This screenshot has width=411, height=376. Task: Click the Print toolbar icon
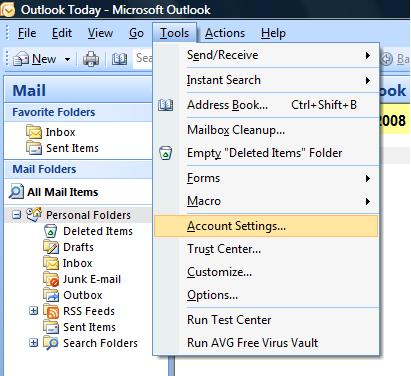click(91, 59)
